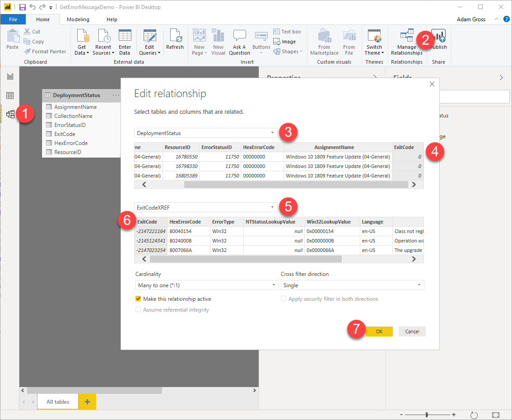Uncheck Make this relationship active
This screenshot has height=420, width=512.
[x=139, y=299]
